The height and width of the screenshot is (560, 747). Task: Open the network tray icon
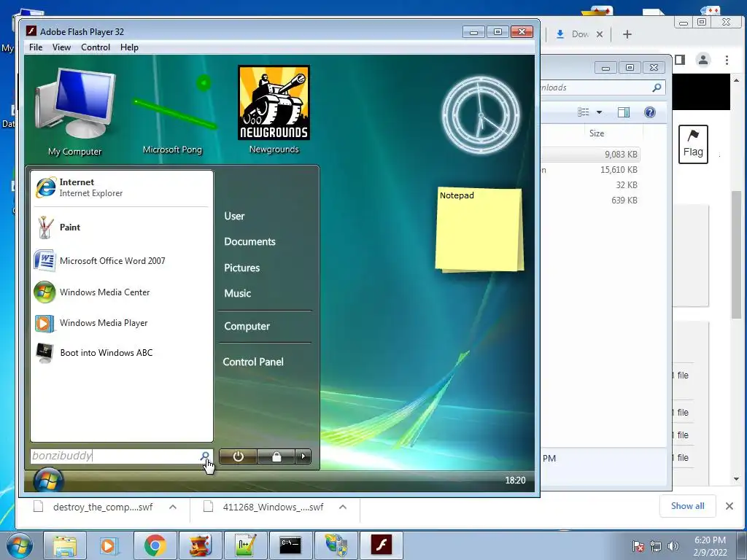pyautogui.click(x=656, y=547)
